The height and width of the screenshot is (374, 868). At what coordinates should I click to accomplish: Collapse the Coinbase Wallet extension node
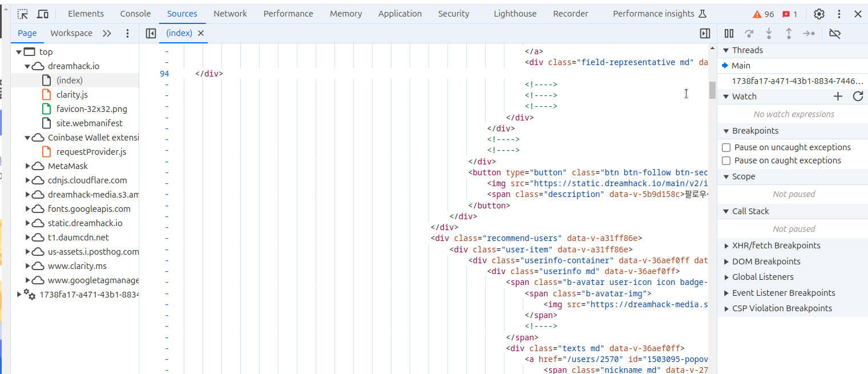pos(27,138)
